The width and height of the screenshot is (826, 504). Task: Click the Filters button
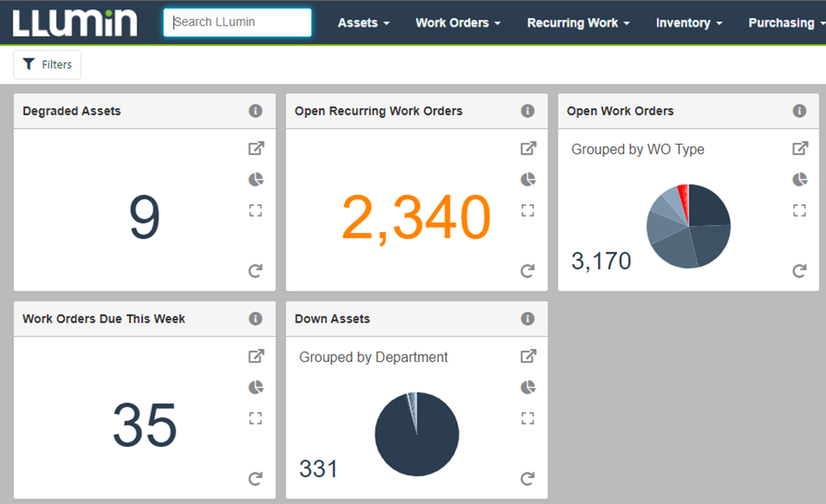pos(47,64)
